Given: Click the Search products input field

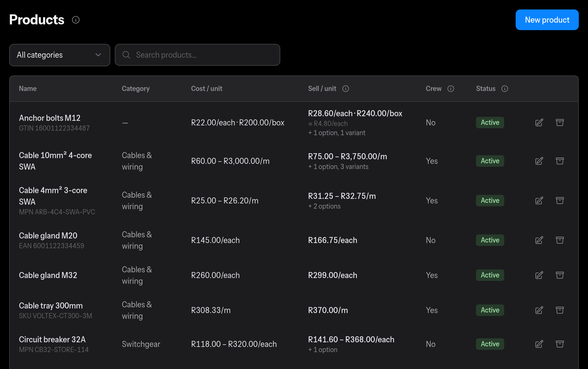Looking at the screenshot, I should pyautogui.click(x=198, y=55).
